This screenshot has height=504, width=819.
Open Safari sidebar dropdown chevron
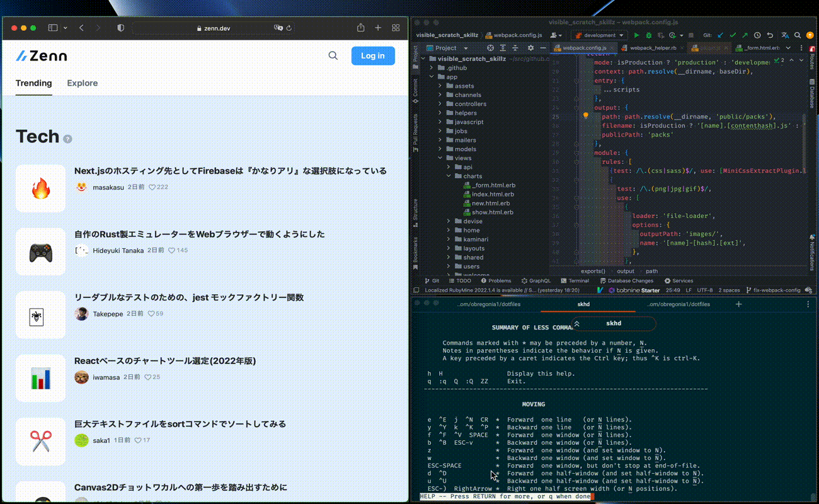click(x=66, y=28)
